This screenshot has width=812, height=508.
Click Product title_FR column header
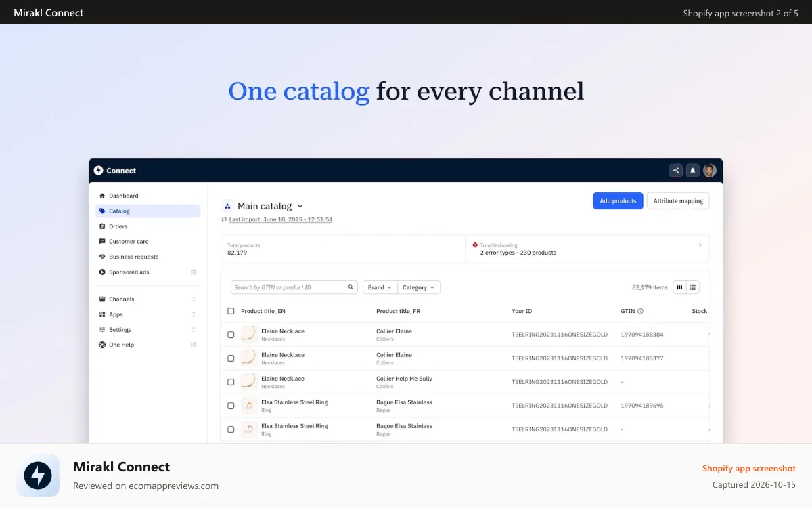coord(399,311)
